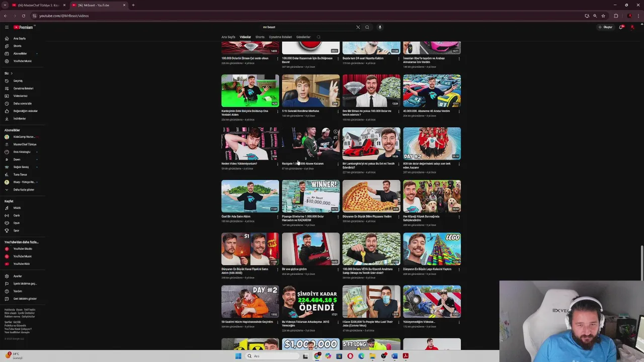Open Videolarınız in sidebar
The width and height of the screenshot is (644, 362).
coord(20,96)
